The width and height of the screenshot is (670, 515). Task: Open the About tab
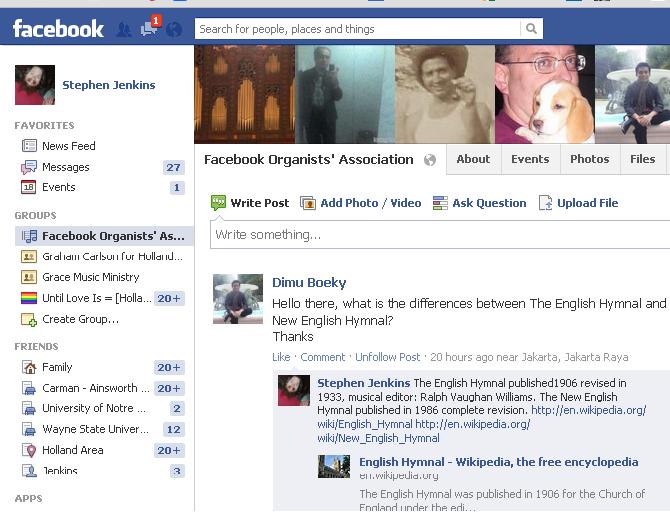(x=473, y=159)
